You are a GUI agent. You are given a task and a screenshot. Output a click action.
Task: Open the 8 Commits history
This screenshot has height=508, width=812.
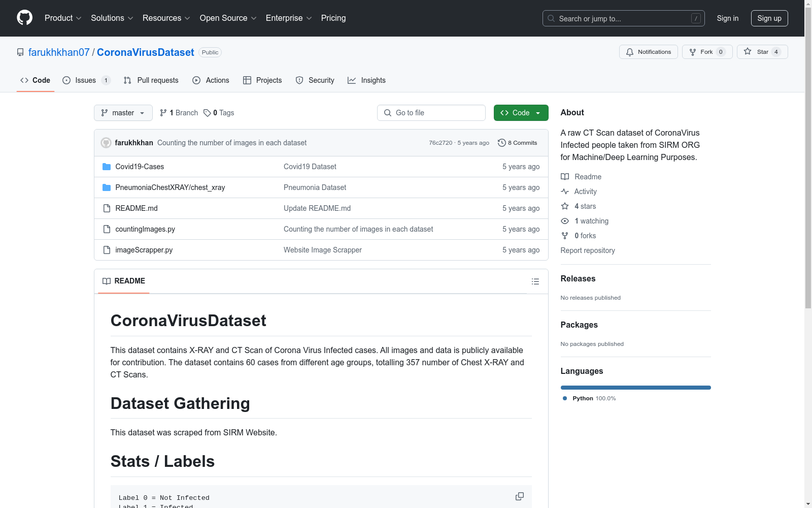coord(517,143)
